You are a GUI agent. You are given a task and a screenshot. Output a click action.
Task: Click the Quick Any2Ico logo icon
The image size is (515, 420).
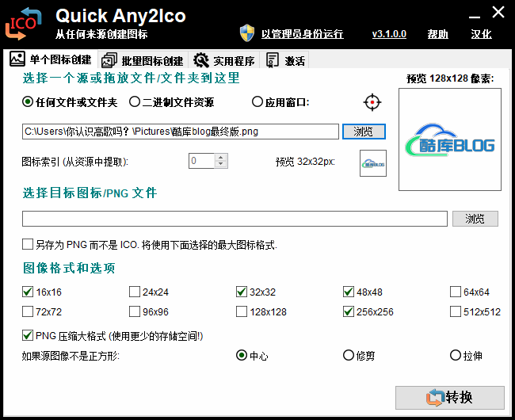click(23, 24)
